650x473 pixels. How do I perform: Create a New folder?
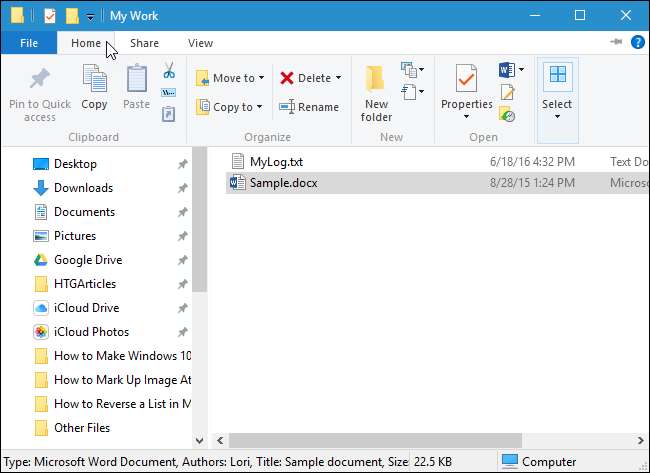(x=376, y=94)
